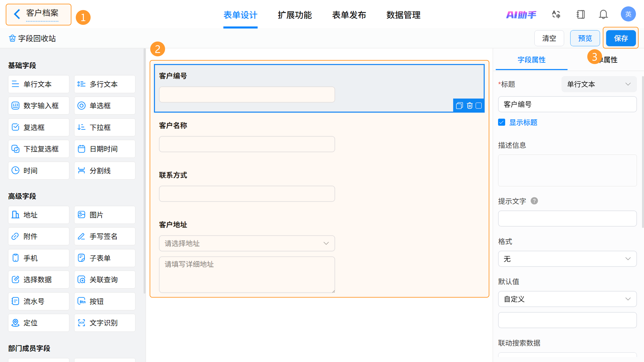Image resolution: width=644 pixels, height=362 pixels.
Task: Switch to the 扩展功能 tab
Action: click(x=294, y=15)
